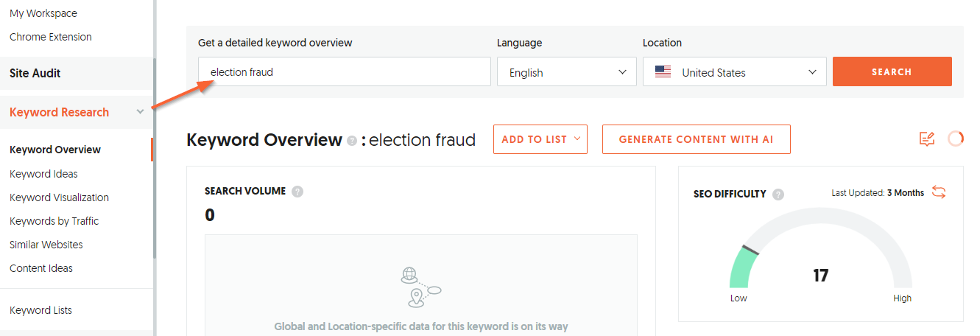Click the orange circular progress icon
The width and height of the screenshot is (980, 336).
(956, 139)
